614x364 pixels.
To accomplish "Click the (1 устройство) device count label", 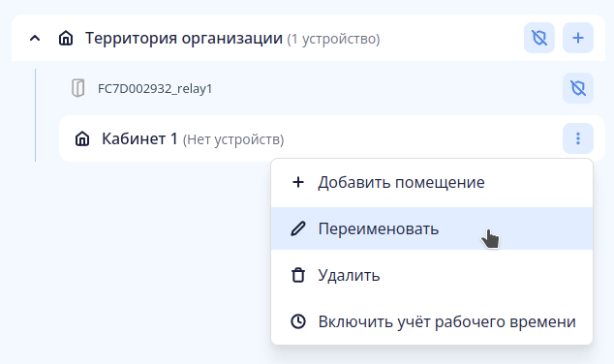I will click(333, 39).
